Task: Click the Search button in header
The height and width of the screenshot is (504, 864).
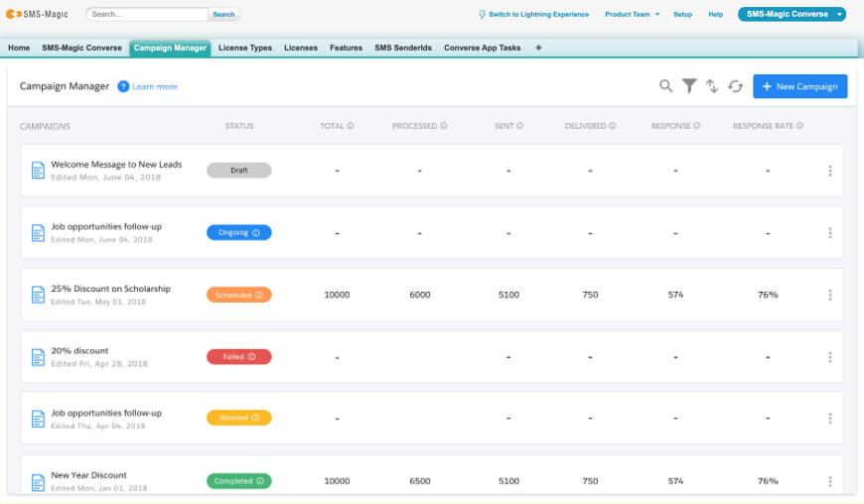Action: coord(223,14)
